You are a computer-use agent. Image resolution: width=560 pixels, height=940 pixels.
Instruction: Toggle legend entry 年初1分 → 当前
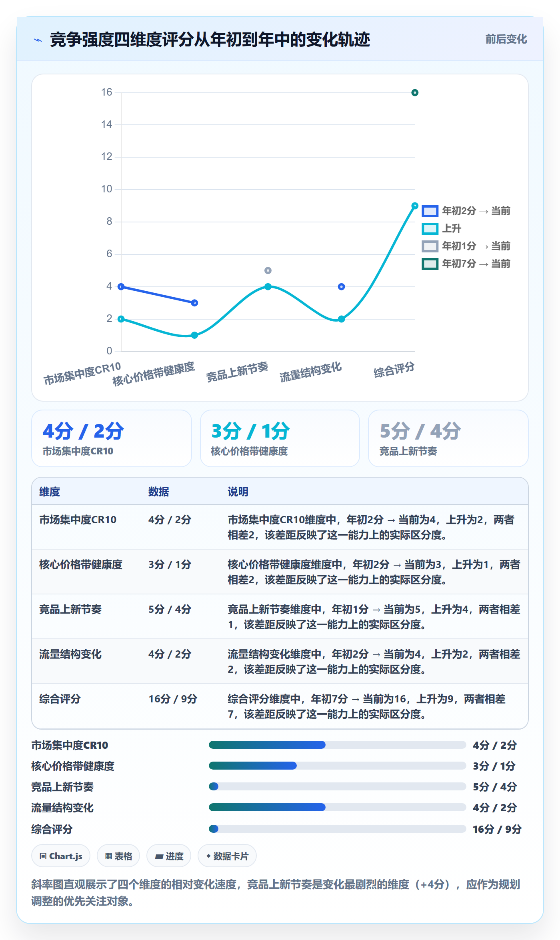tap(466, 246)
